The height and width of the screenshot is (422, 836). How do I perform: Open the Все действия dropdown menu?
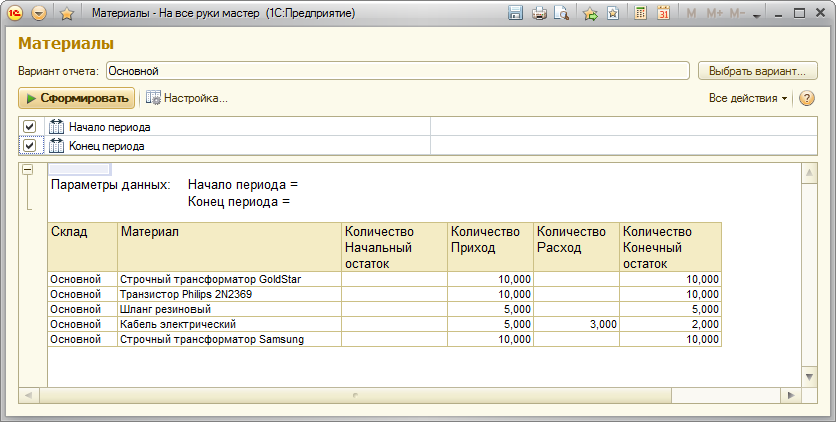coord(748,98)
